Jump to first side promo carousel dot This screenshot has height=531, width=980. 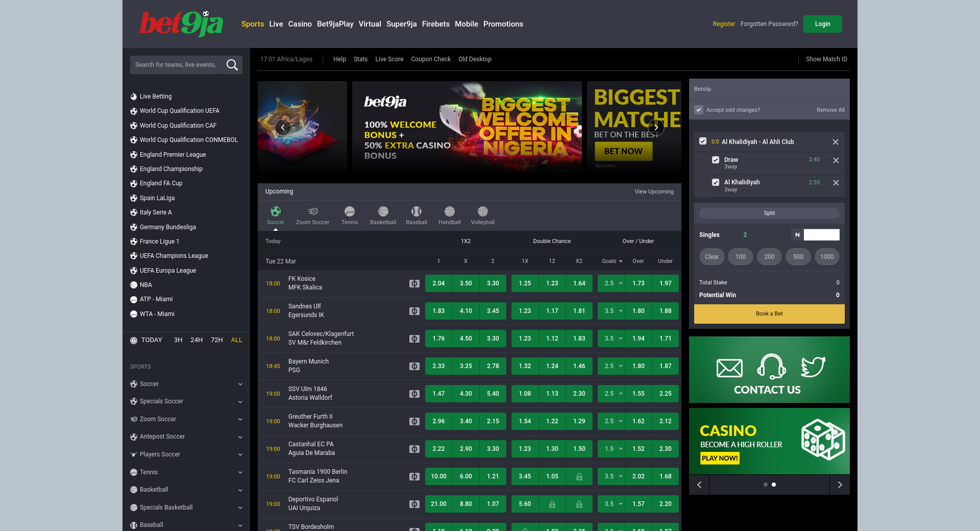(x=766, y=485)
